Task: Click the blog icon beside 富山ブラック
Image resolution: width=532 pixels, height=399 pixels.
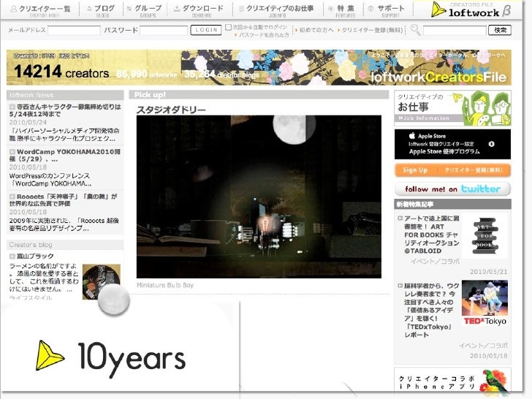Action: pyautogui.click(x=12, y=256)
